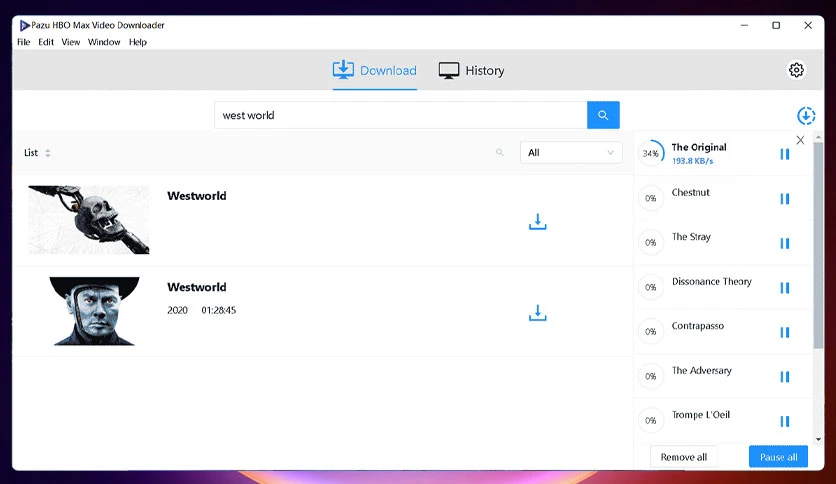The height and width of the screenshot is (484, 836).
Task: Pause the Dissonance Theory download
Action: coord(784,288)
